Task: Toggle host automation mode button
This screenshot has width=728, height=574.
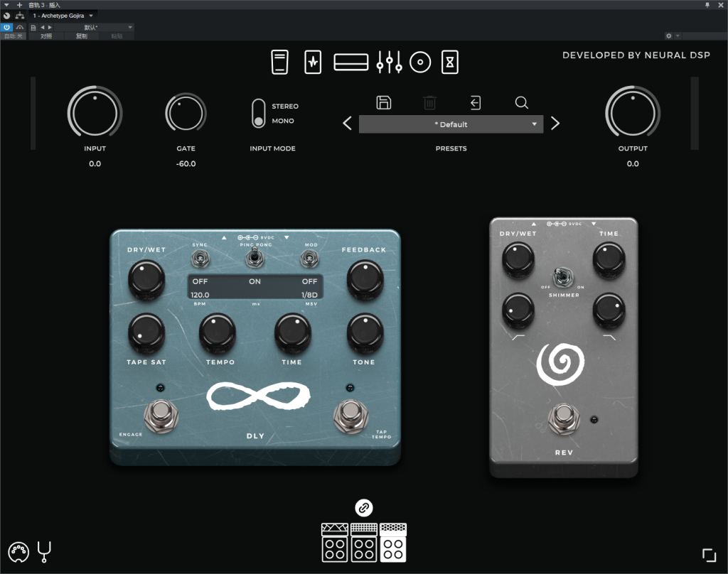Action: (x=13, y=36)
